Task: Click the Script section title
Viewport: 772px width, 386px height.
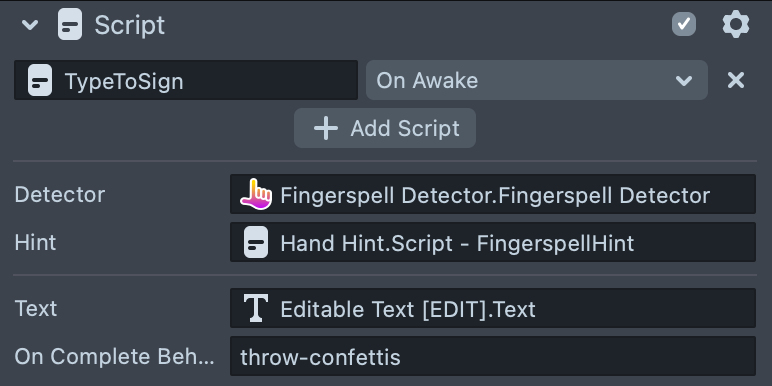Action: click(129, 26)
